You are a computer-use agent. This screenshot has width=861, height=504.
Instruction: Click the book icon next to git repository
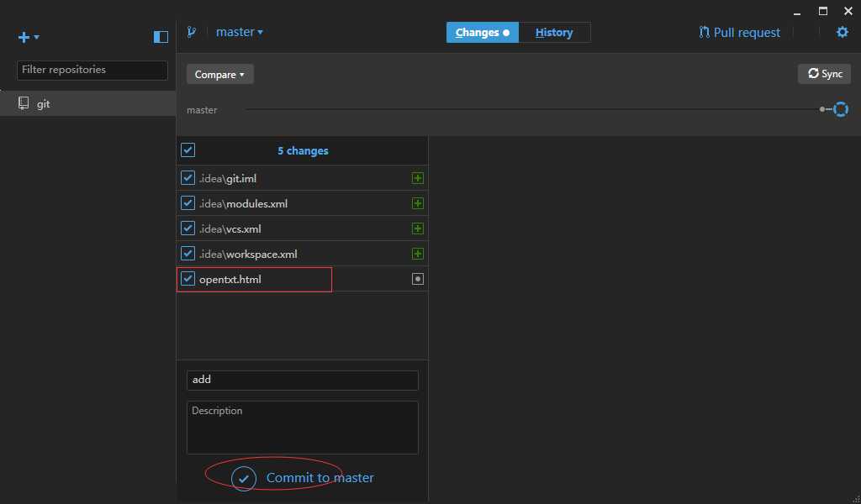pyautogui.click(x=23, y=103)
